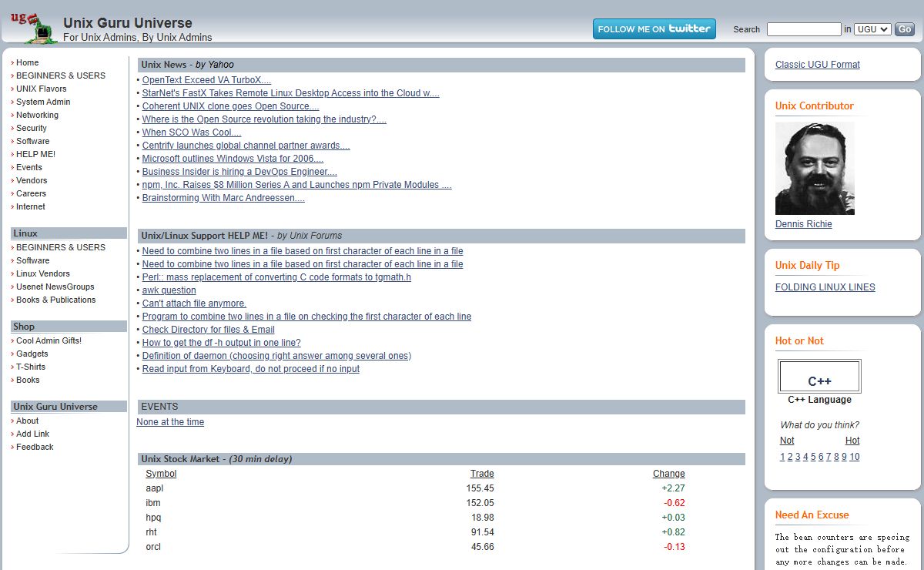Screen dimensions: 924x570
Task: Click the rht trade value 91.54
Action: [483, 532]
